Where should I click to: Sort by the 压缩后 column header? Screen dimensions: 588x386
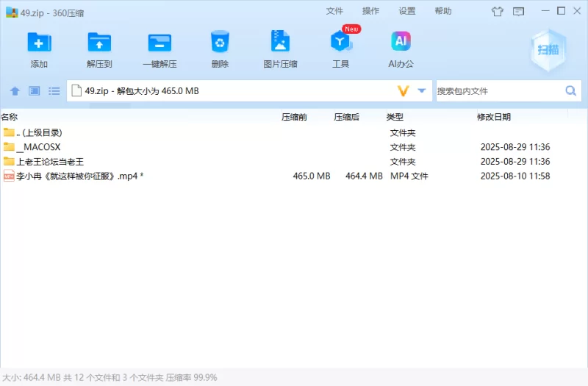pyautogui.click(x=346, y=117)
